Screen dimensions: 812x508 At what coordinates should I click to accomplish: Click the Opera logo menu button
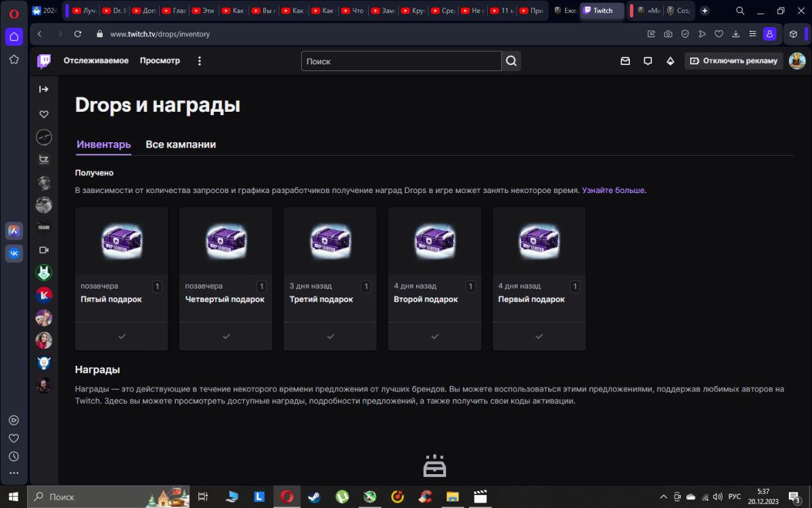click(x=14, y=12)
